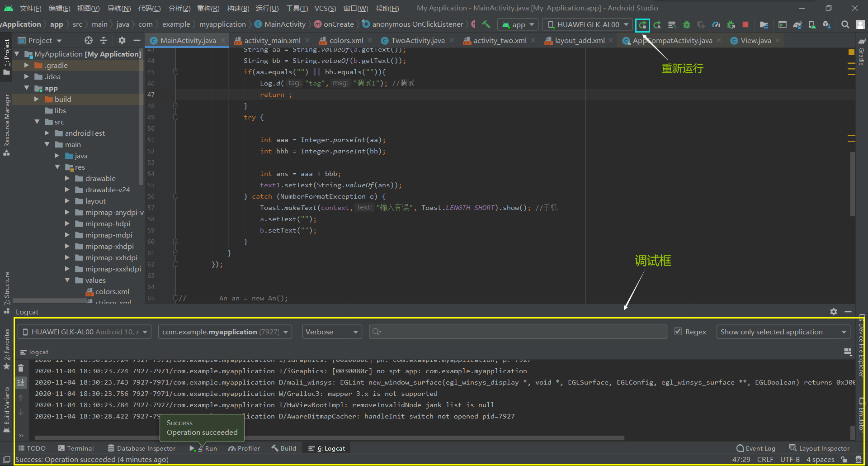Viewport: 868px width, 466px height.
Task: Expand the .gradle folder
Action: [x=26, y=65]
